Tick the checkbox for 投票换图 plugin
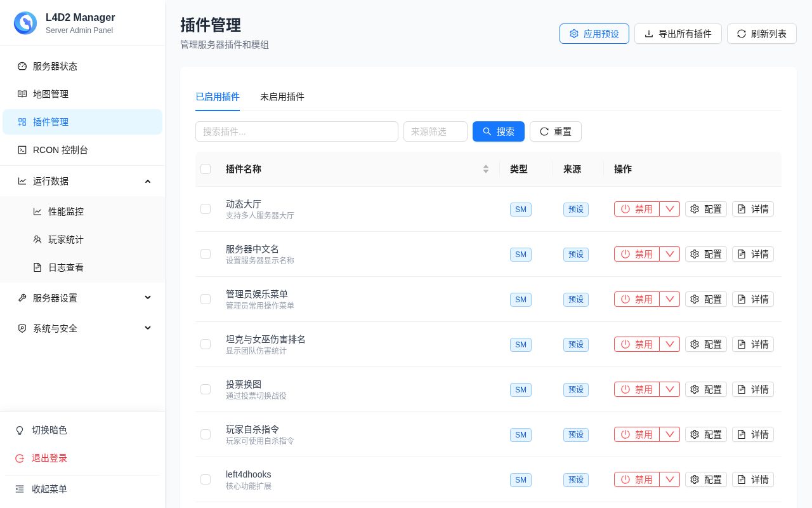Screen dimensions: 812x508 coord(206,389)
